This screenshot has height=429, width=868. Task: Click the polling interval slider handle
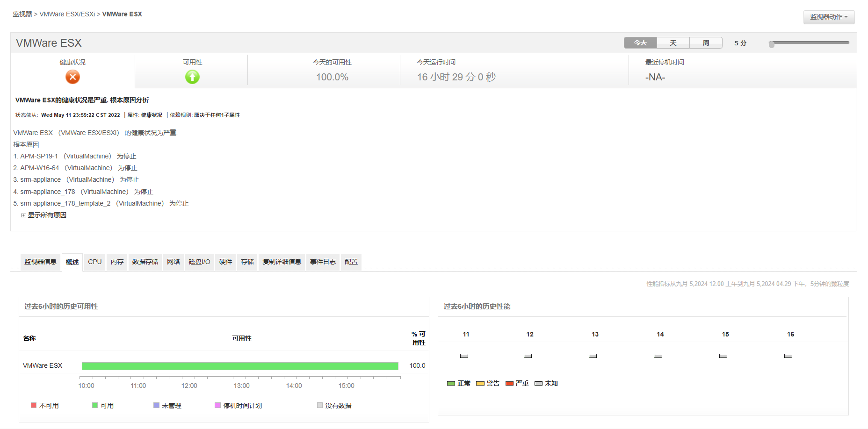[772, 44]
